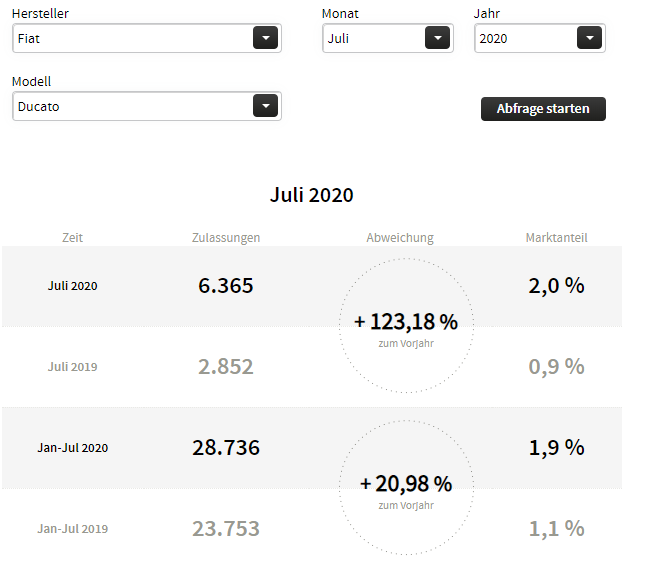Screen dimensions: 654x564
Task: Click the +123,18 % deviation circle
Action: 406,324
